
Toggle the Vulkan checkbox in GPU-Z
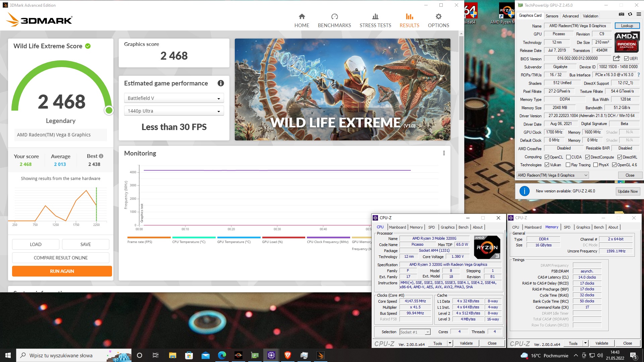547,165
